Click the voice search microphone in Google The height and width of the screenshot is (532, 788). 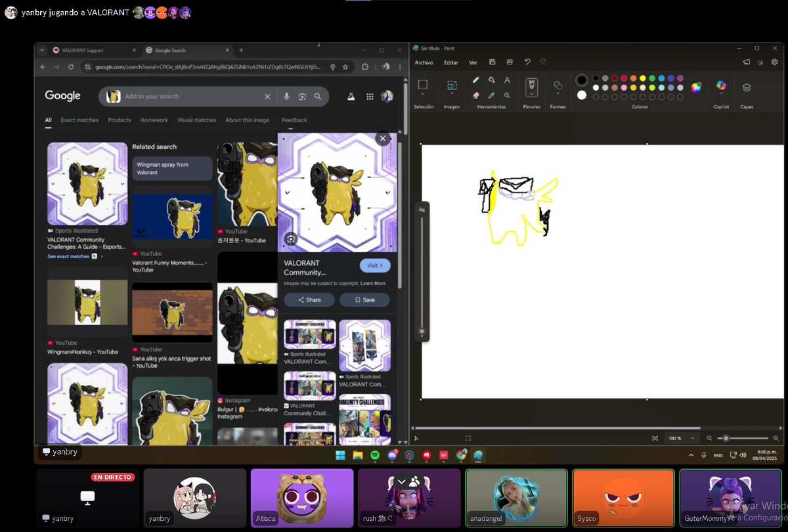pos(286,97)
